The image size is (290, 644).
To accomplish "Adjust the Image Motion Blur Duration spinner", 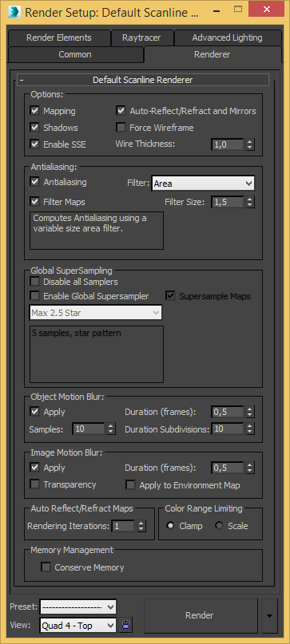I will click(x=250, y=468).
